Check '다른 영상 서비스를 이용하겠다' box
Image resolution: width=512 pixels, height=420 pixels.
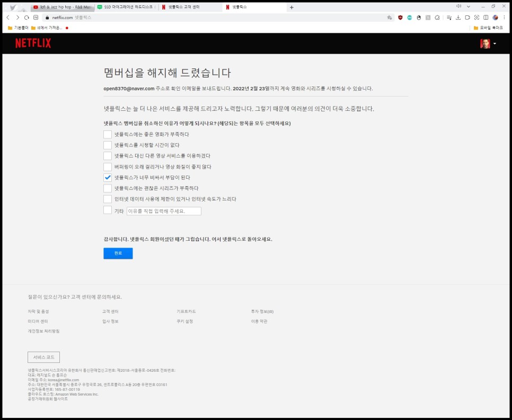[x=108, y=156]
